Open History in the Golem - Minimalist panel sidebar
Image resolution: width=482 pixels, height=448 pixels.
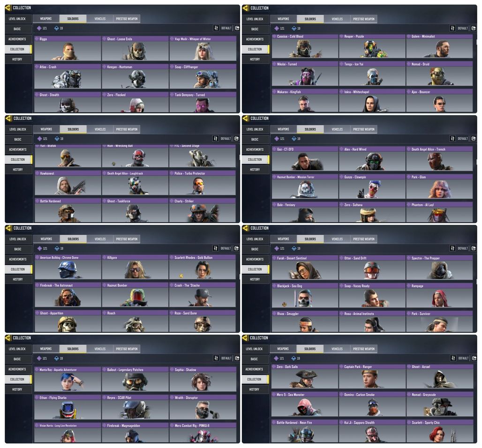click(255, 60)
